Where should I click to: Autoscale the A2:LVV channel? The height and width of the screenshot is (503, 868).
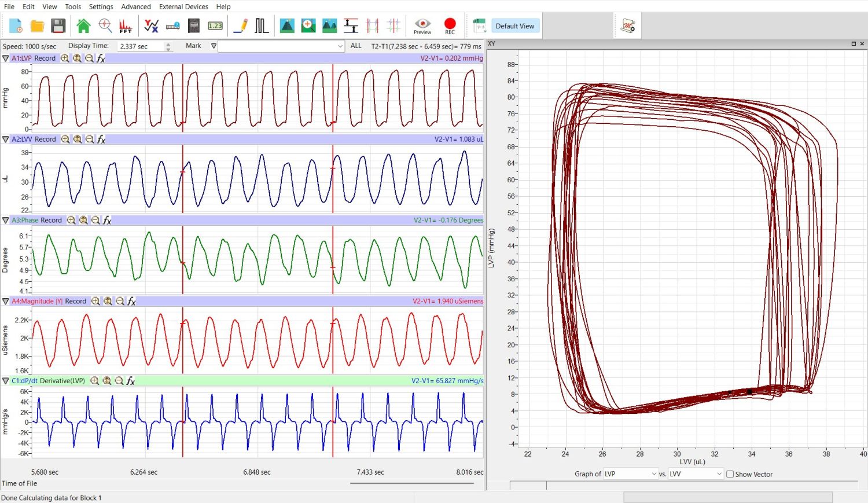click(78, 139)
